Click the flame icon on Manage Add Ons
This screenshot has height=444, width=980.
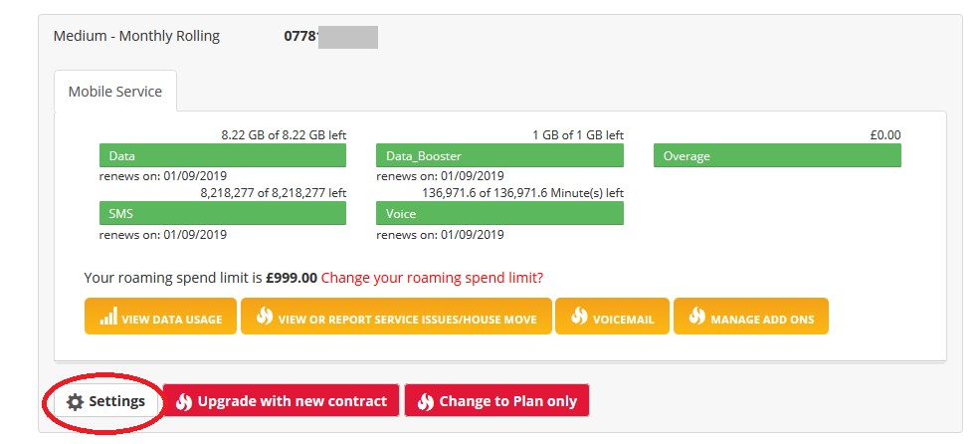pyautogui.click(x=696, y=317)
